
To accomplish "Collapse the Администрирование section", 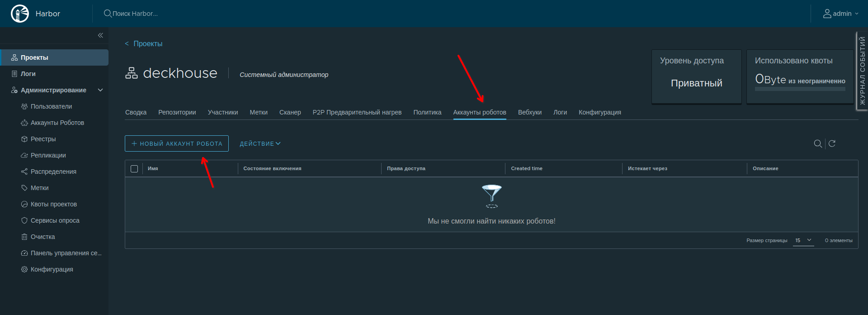I will pyautogui.click(x=100, y=90).
